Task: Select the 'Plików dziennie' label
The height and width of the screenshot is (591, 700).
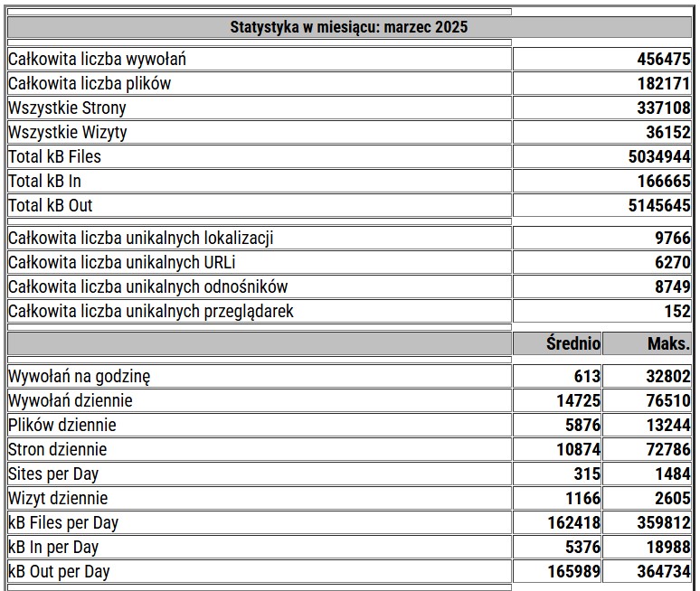Action: tap(62, 425)
